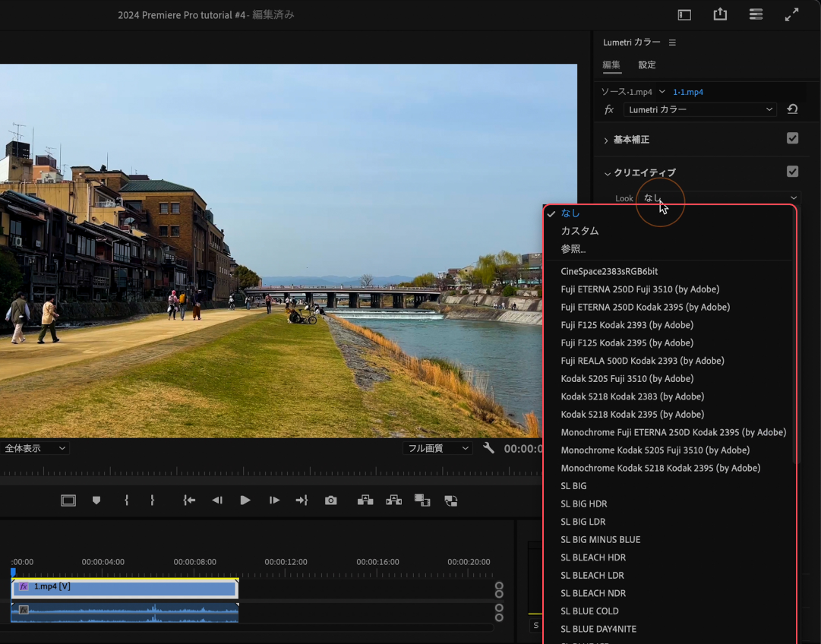Uncheck the クリエイティブ section checkbox
This screenshot has width=821, height=644.
tap(792, 172)
